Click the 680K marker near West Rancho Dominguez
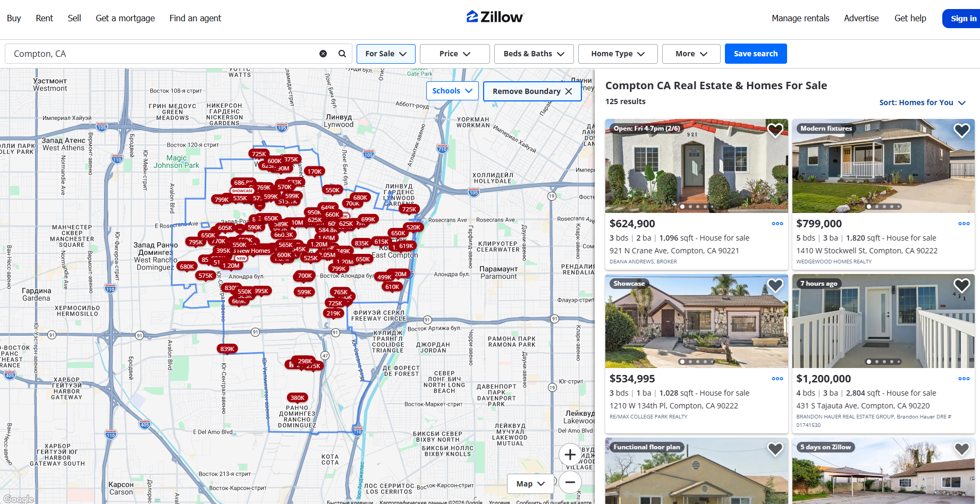Viewport: 980px width, 504px height. [x=187, y=267]
